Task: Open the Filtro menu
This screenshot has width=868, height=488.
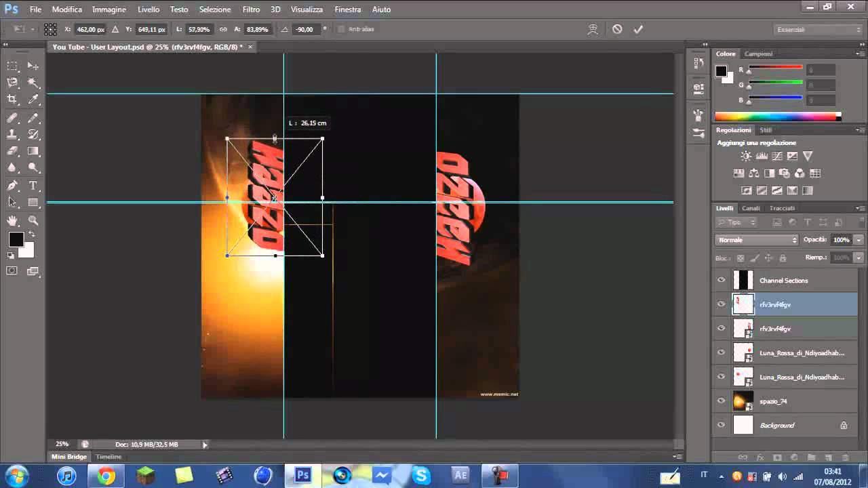Action: [251, 9]
